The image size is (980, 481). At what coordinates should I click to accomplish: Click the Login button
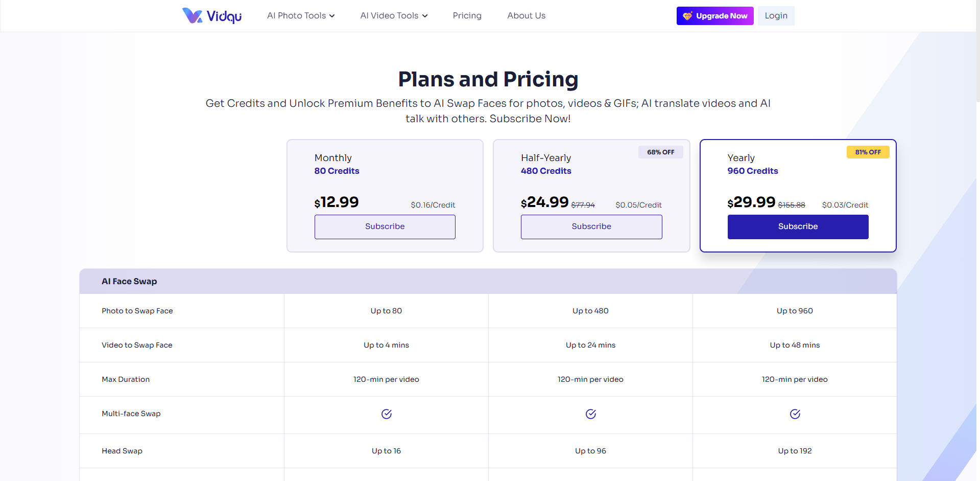[x=776, y=16]
